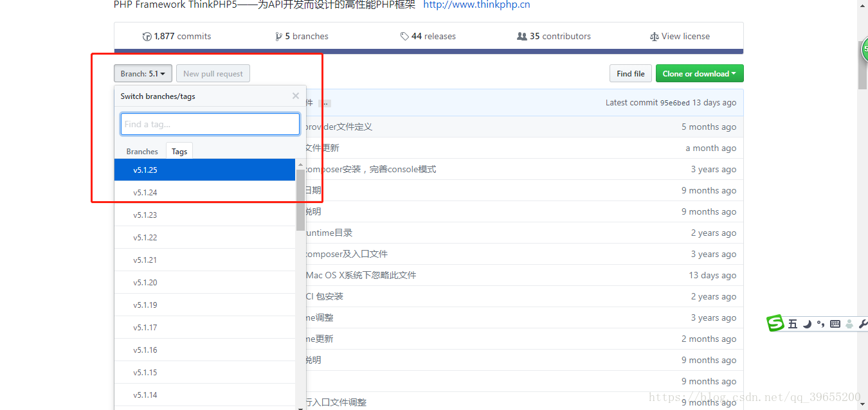Select tag v5.1.20

point(204,283)
